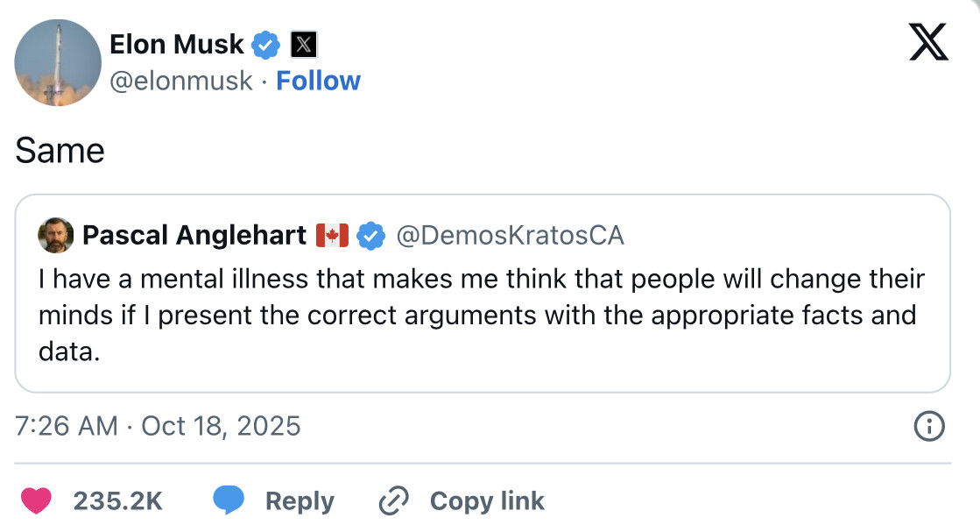Click the X logo in top corner
The height and width of the screenshot is (525, 980).
click(x=928, y=41)
